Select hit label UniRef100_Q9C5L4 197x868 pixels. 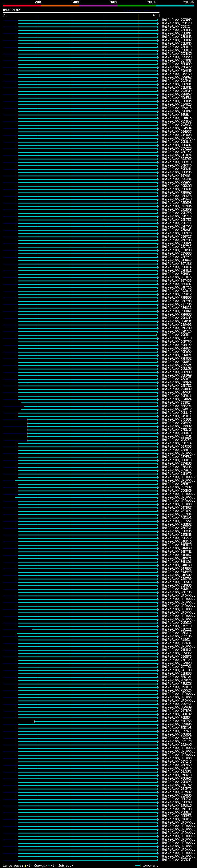[x=177, y=335]
